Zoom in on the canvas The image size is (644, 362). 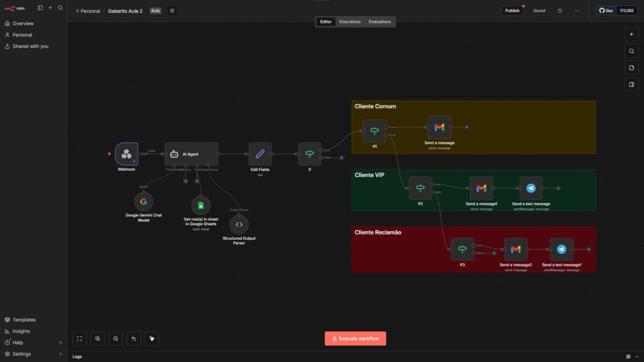98,338
